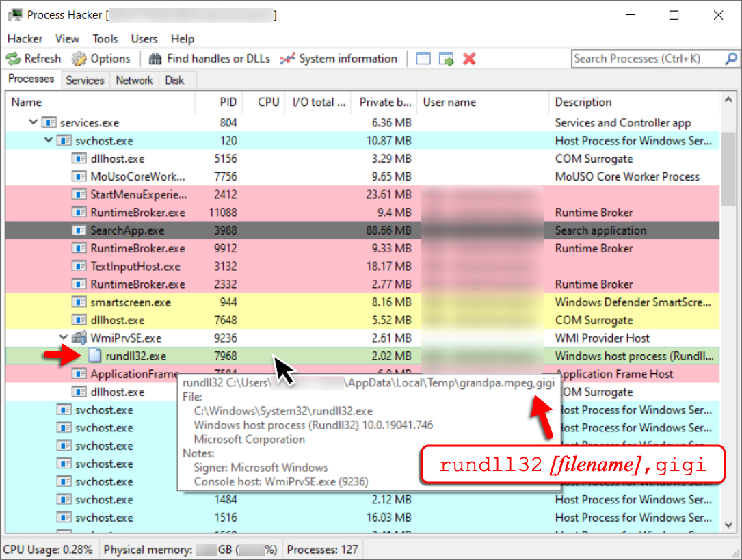Click the dllhost.exe PID 5156 icon
The width and height of the screenshot is (742, 560).
79,159
